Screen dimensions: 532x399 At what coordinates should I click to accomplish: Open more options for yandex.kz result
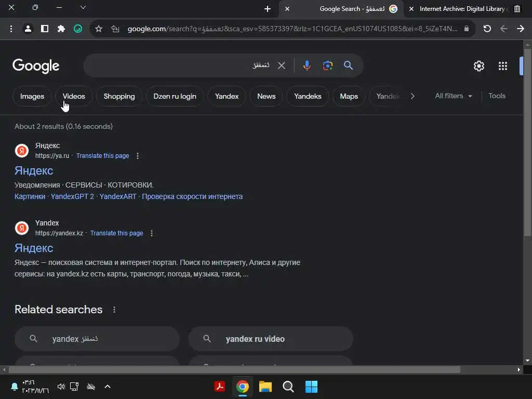pyautogui.click(x=151, y=233)
